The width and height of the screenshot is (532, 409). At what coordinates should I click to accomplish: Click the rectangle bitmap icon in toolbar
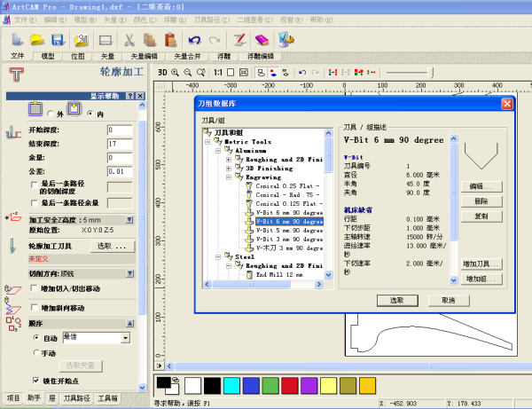click(x=106, y=40)
